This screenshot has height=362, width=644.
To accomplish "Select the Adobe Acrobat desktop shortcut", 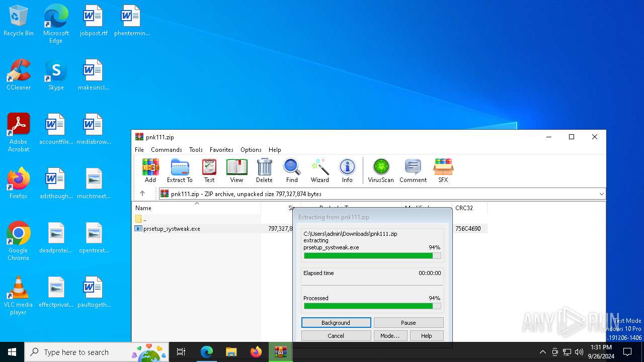I will [19, 133].
